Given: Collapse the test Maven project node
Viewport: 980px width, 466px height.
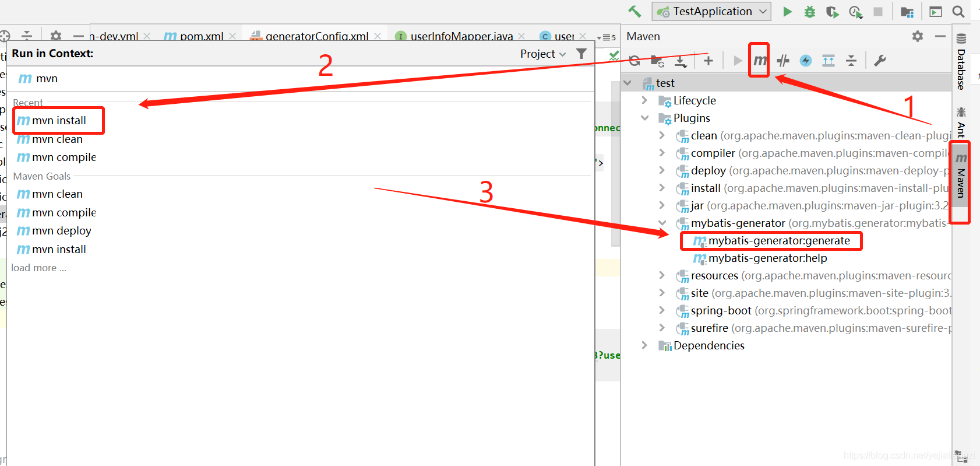Looking at the screenshot, I should click(x=628, y=83).
